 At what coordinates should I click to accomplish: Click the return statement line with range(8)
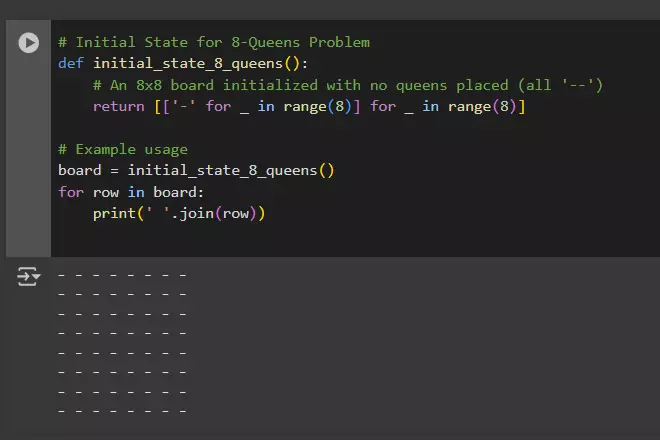pos(309,107)
